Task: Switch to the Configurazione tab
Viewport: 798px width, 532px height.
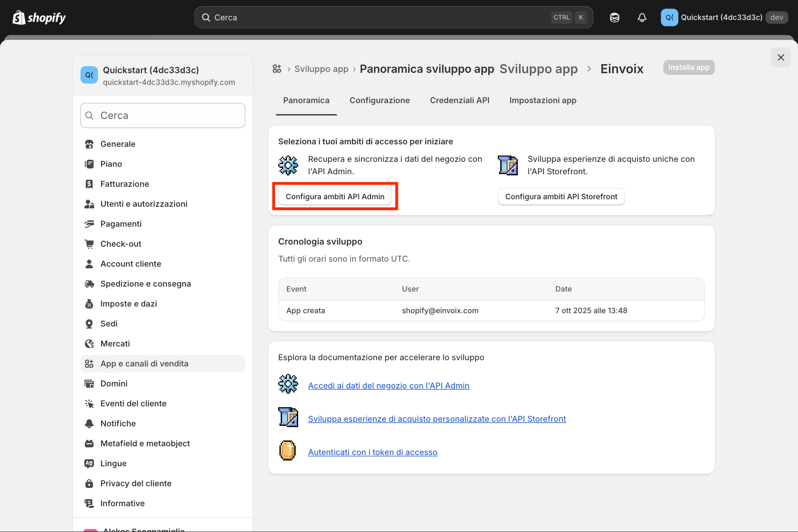Action: pyautogui.click(x=379, y=100)
